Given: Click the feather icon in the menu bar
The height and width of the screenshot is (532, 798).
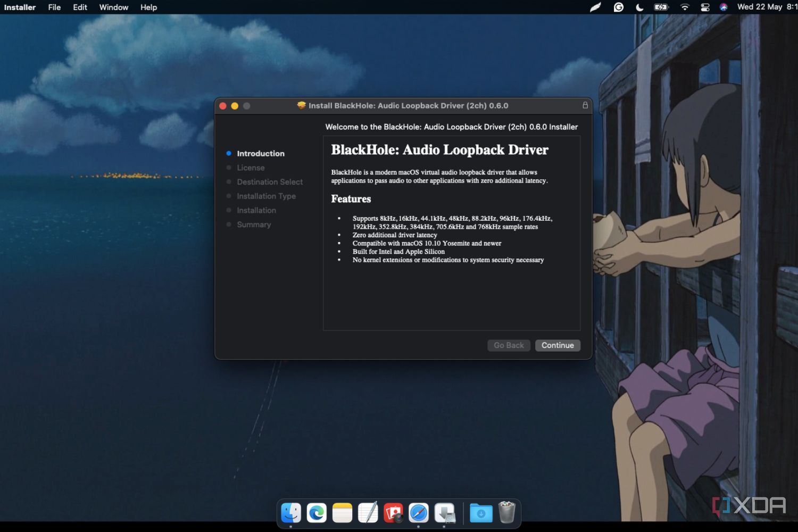Looking at the screenshot, I should [595, 7].
